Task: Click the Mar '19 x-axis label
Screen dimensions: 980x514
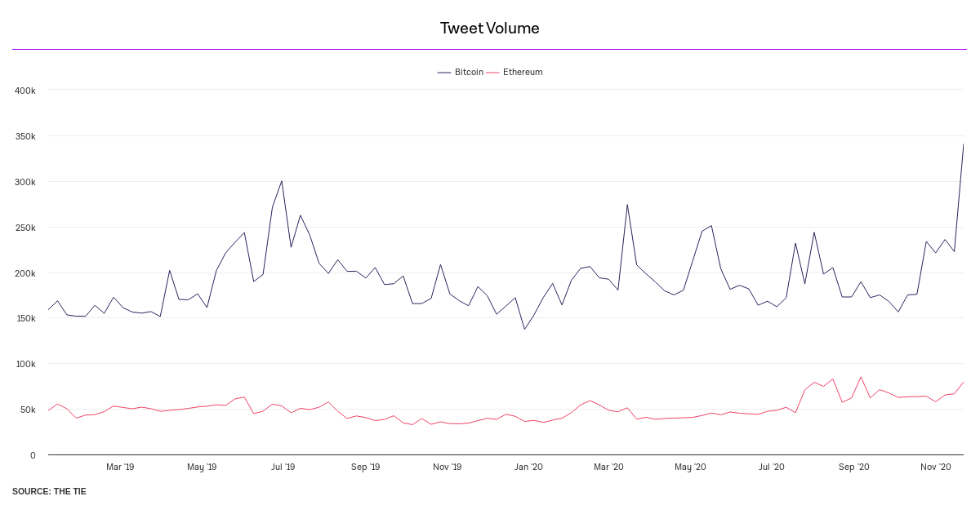Action: click(x=120, y=467)
